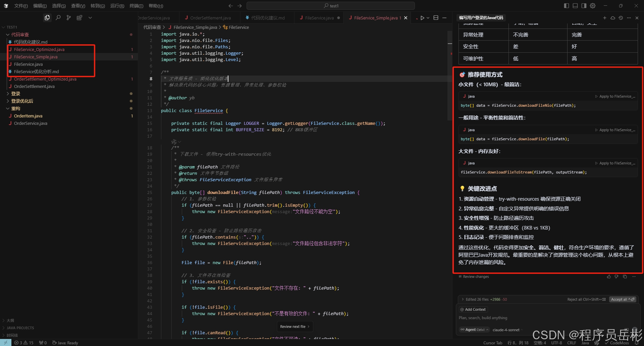Viewport: 644px width, 346px height.
Task: Click Reject all changes
Action: (586, 299)
